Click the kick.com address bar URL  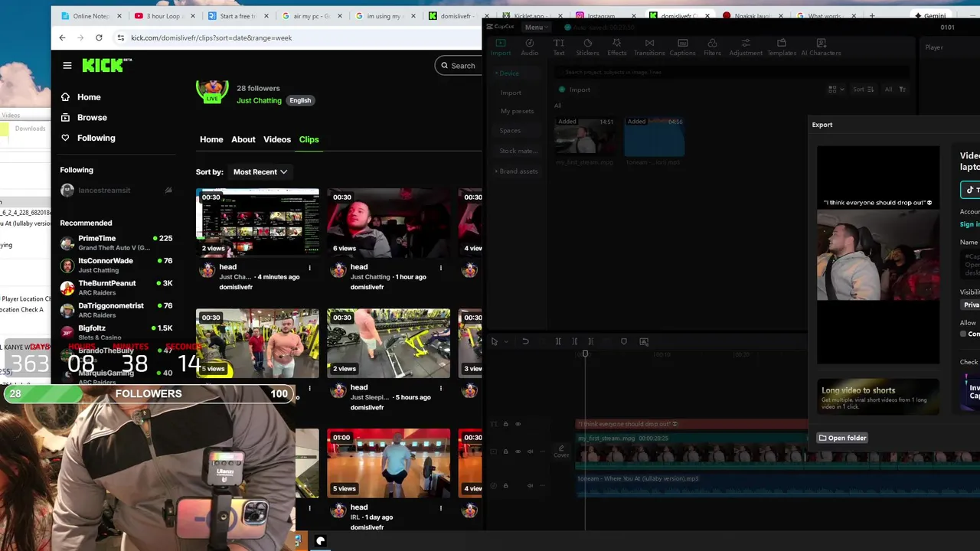[x=211, y=37]
